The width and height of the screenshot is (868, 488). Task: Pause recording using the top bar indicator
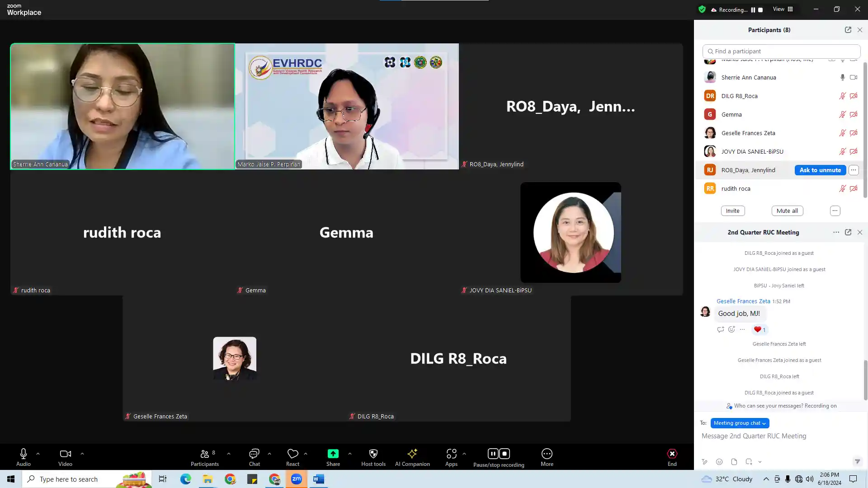tap(753, 10)
